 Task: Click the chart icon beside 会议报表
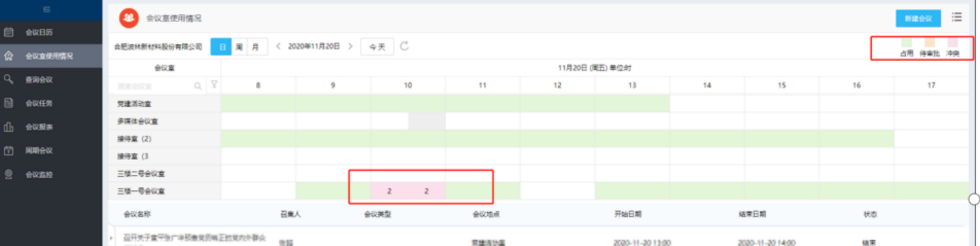9,127
